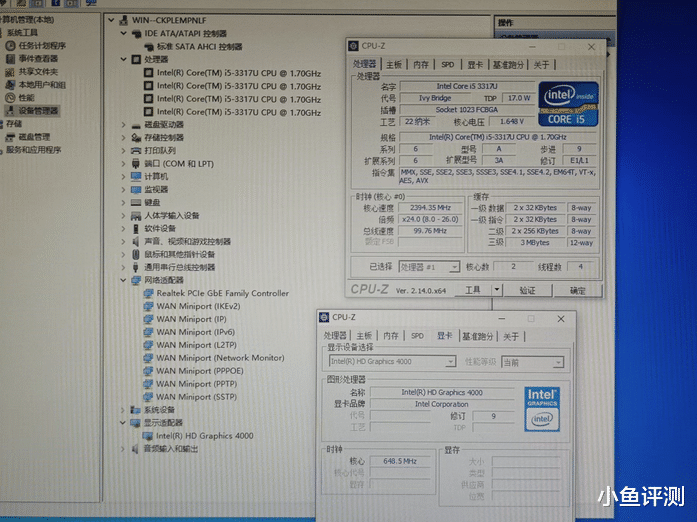The width and height of the screenshot is (697, 522).
Task: Click the Storage controllers (存储控制器) icon
Action: pos(136,138)
